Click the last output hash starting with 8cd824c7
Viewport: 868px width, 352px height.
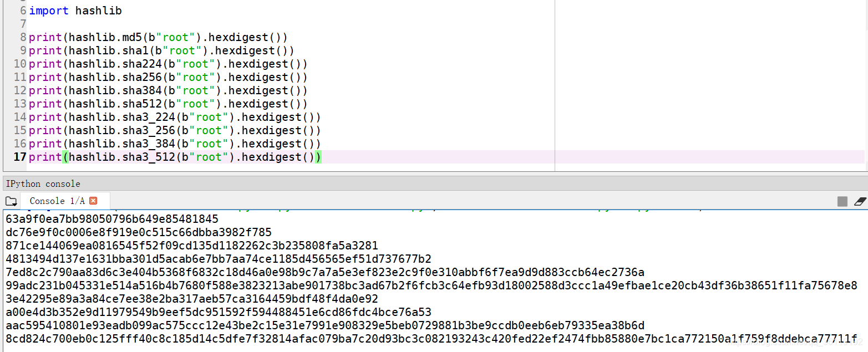[432, 339]
